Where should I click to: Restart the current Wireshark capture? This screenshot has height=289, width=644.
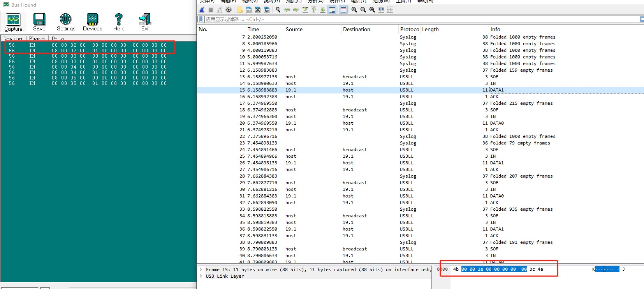[x=220, y=10]
